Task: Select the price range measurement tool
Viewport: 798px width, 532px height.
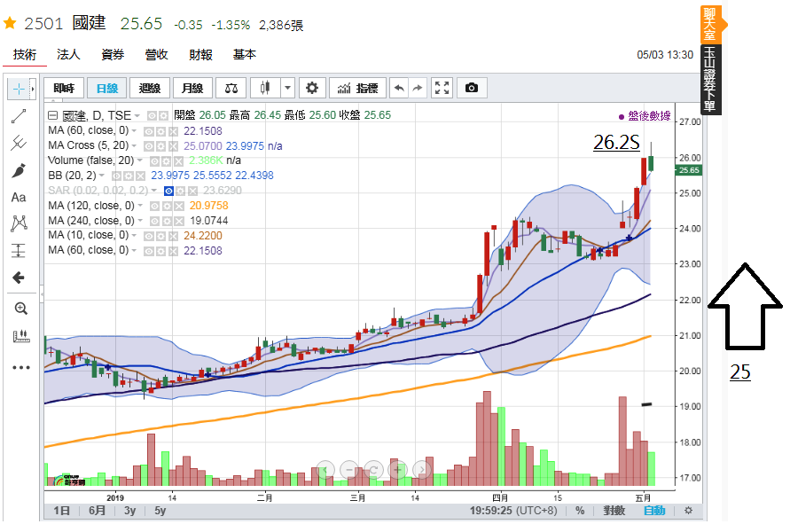Action: 19,250
